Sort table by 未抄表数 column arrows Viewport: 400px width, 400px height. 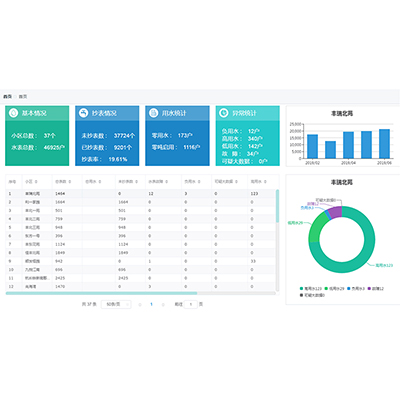tap(136, 182)
